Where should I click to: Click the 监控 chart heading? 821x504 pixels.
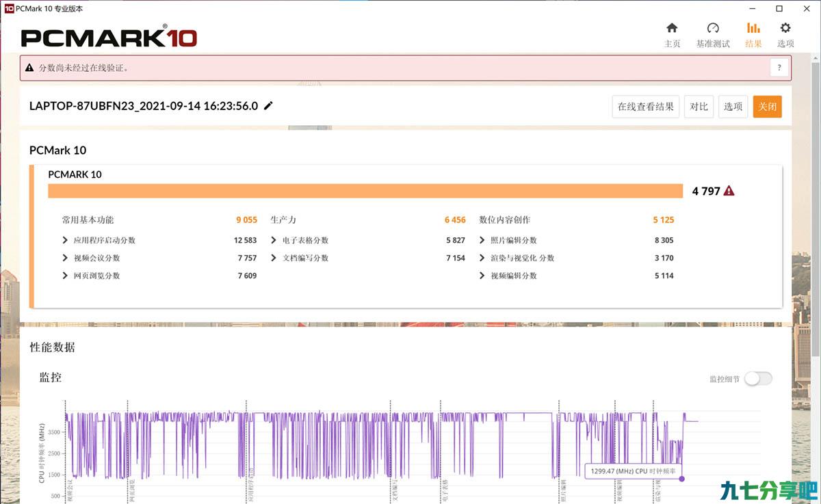(51, 377)
